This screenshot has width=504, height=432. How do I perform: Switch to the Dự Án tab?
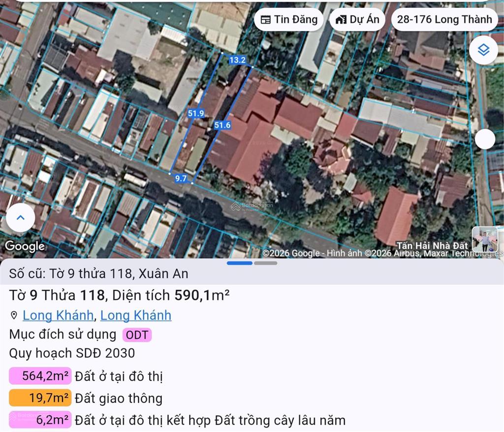pos(356,19)
